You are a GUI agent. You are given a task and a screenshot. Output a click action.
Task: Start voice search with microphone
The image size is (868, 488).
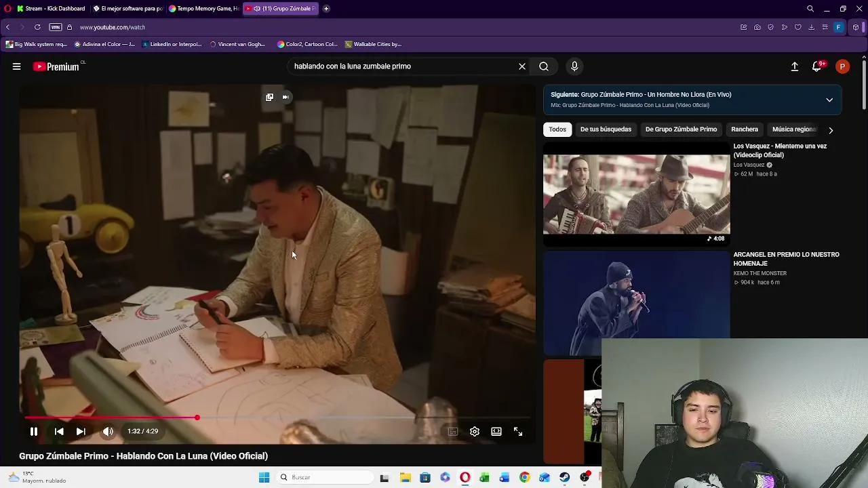[574, 66]
